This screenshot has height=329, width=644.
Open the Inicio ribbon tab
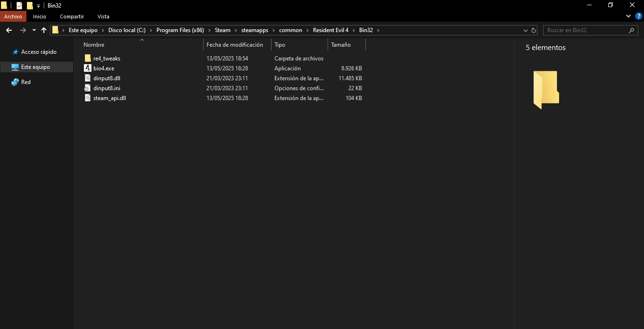40,17
